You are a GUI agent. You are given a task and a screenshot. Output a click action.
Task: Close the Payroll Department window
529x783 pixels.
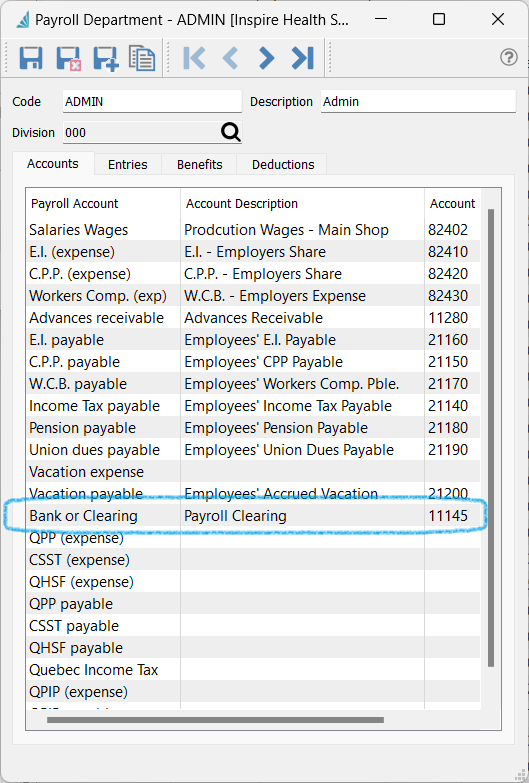[498, 19]
